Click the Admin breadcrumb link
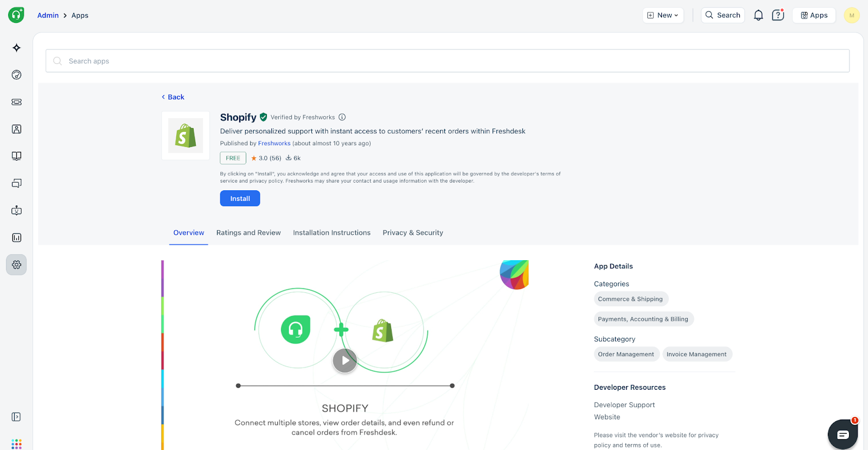The image size is (868, 450). (48, 15)
